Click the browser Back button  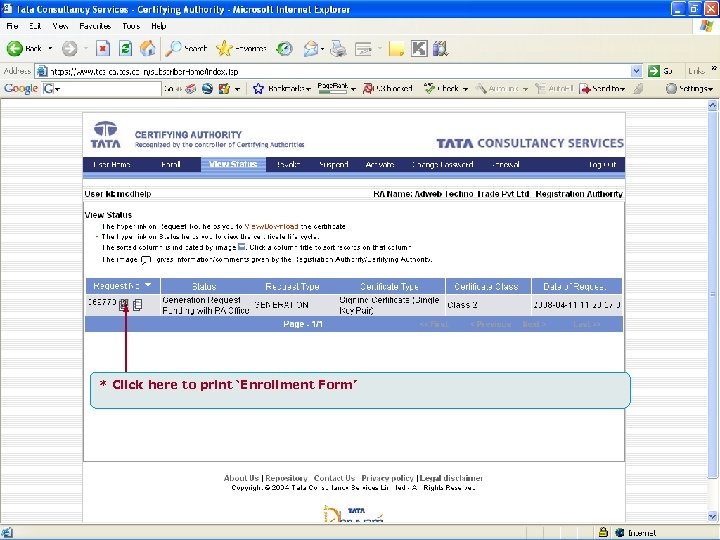pyautogui.click(x=24, y=48)
